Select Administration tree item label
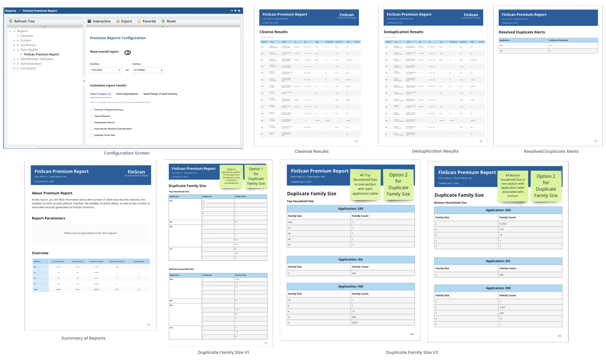This screenshot has height=364, width=606. click(31, 64)
